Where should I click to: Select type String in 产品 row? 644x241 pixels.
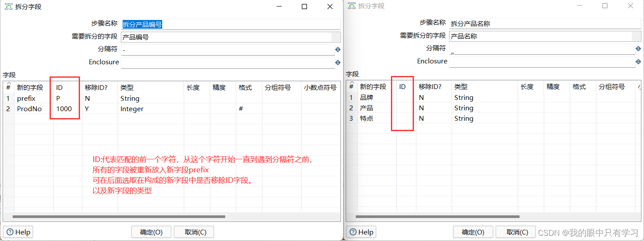click(x=485, y=108)
